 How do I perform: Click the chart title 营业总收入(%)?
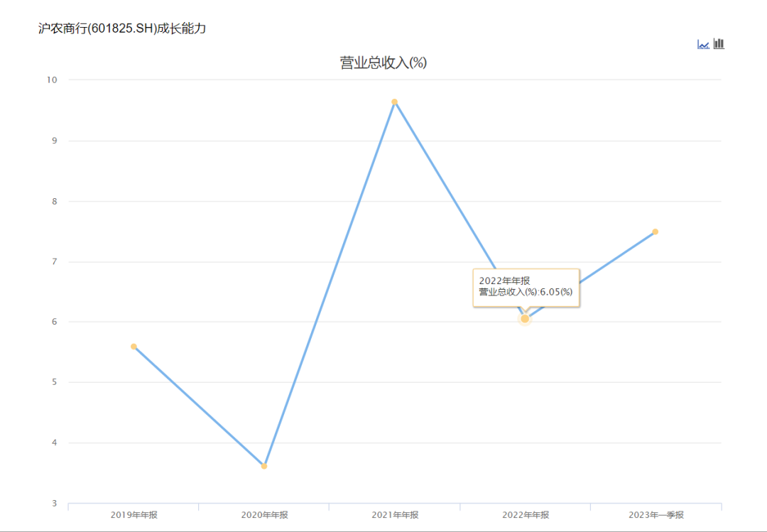pyautogui.click(x=383, y=63)
